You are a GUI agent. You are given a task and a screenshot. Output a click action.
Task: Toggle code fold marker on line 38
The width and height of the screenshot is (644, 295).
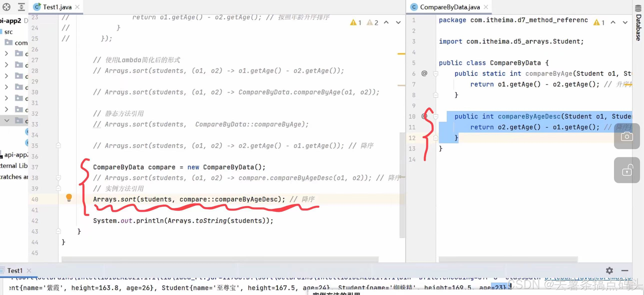(58, 178)
